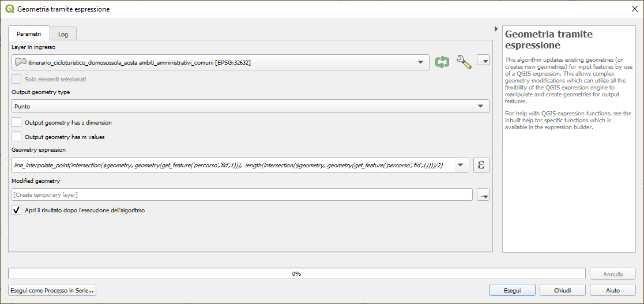This screenshot has width=644, height=304.
Task: Collapse help panel with arrow icon
Action: point(496,29)
